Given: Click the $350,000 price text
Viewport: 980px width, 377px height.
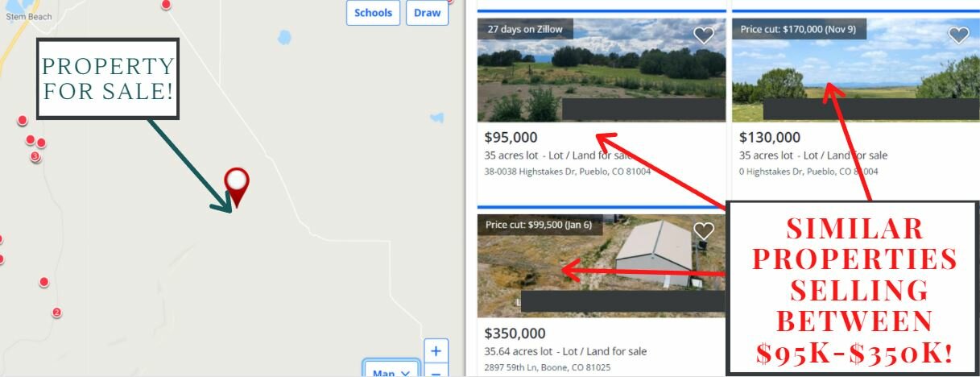Looking at the screenshot, I should point(515,333).
